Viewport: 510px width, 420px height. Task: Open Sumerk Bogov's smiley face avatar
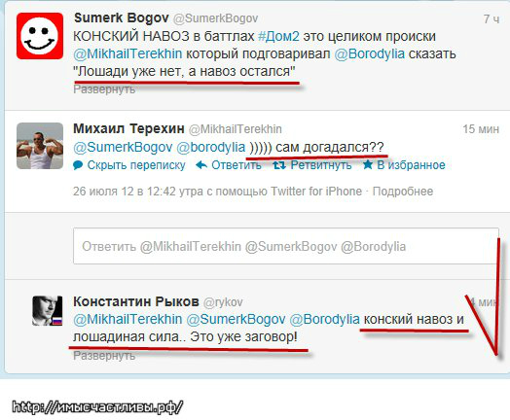tap(40, 36)
